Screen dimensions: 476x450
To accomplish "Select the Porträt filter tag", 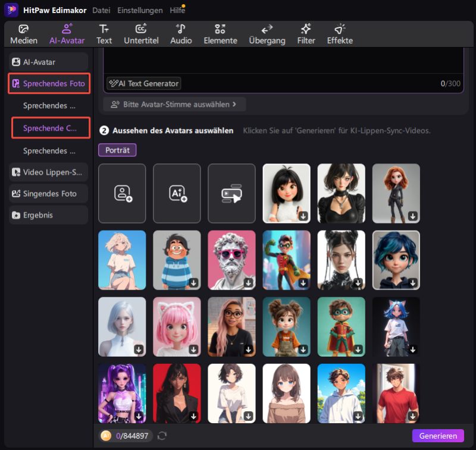I will click(x=117, y=150).
